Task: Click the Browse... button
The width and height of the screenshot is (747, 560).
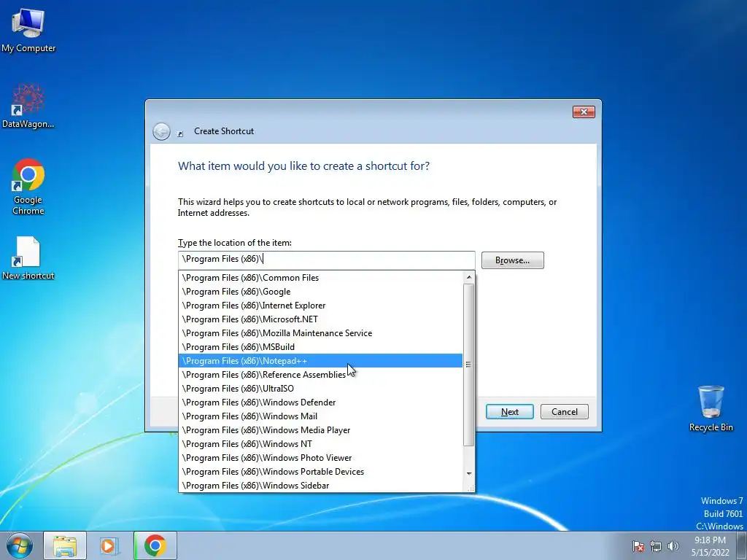Action: (512, 260)
